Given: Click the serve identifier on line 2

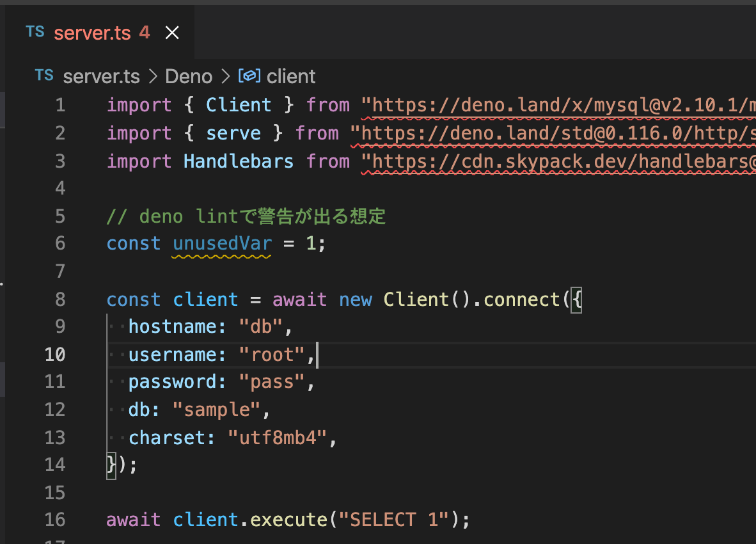Looking at the screenshot, I should (233, 133).
